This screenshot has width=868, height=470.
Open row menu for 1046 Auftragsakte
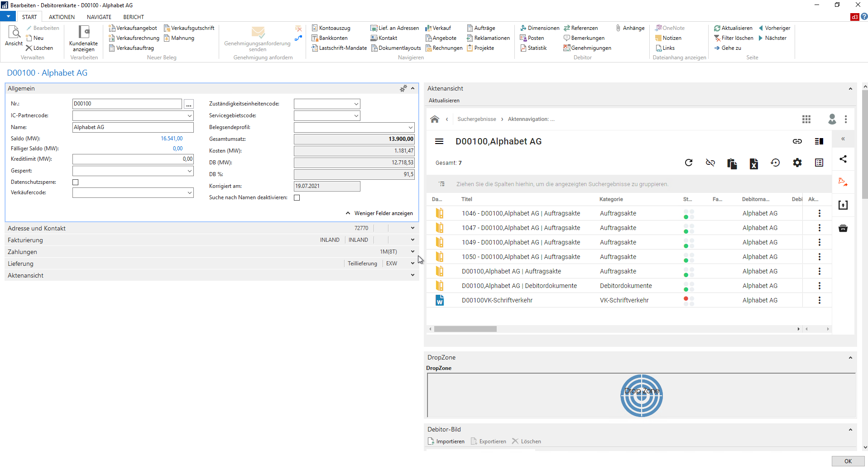(820, 213)
